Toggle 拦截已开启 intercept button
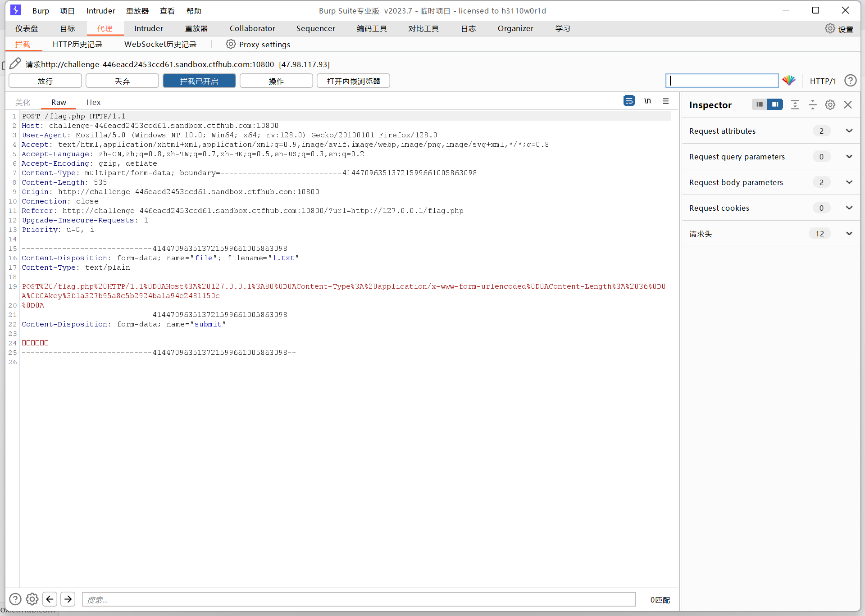This screenshot has width=865, height=616. pyautogui.click(x=199, y=81)
